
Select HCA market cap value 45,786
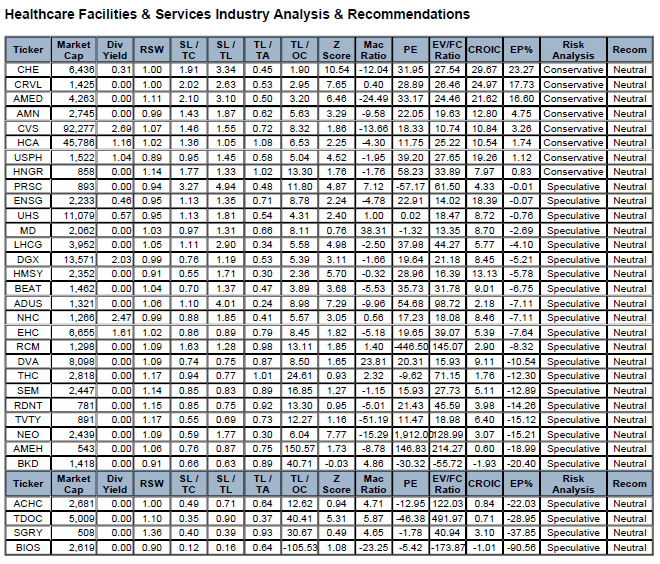point(79,143)
